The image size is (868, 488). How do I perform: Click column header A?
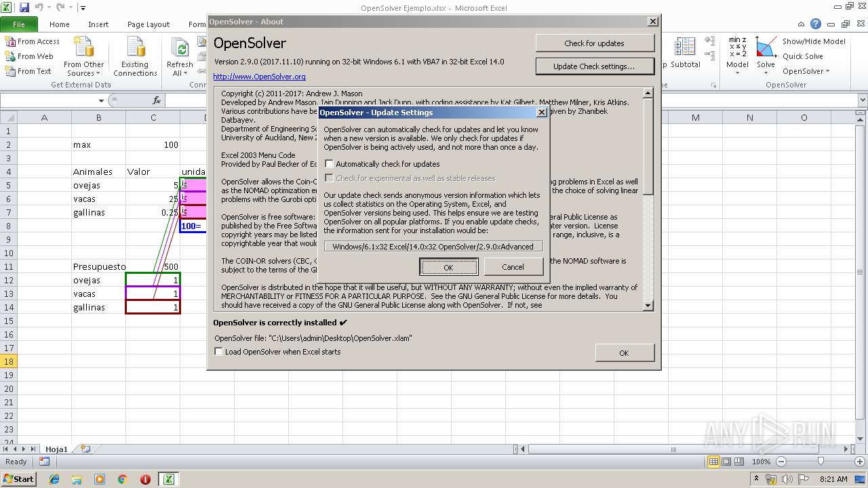(x=44, y=117)
